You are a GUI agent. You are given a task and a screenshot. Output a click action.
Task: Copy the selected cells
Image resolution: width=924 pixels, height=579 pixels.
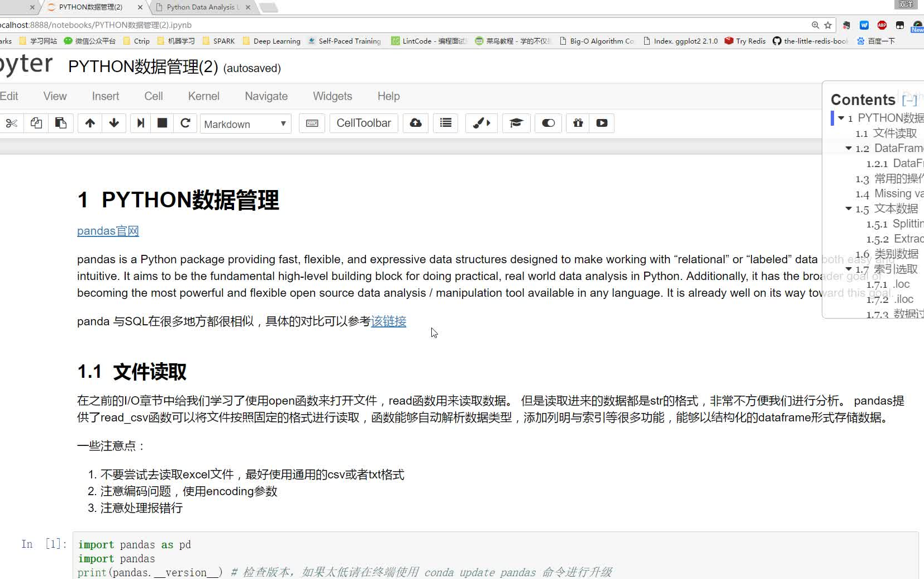pyautogui.click(x=36, y=124)
